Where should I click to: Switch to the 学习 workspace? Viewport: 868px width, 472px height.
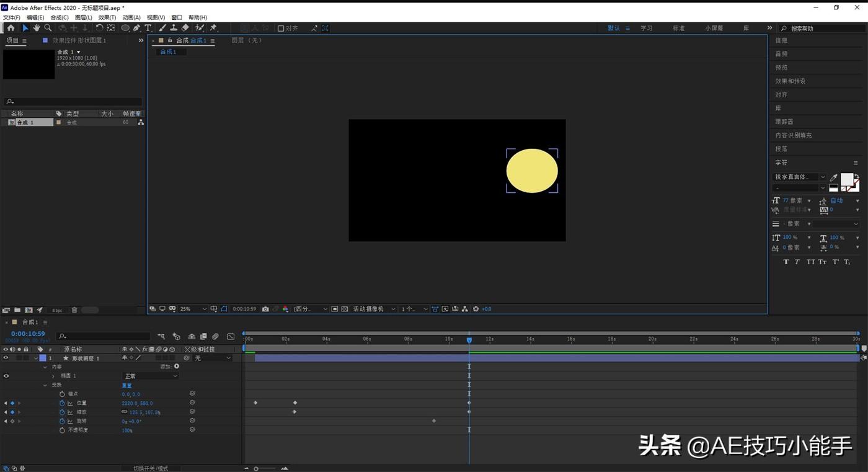647,29
